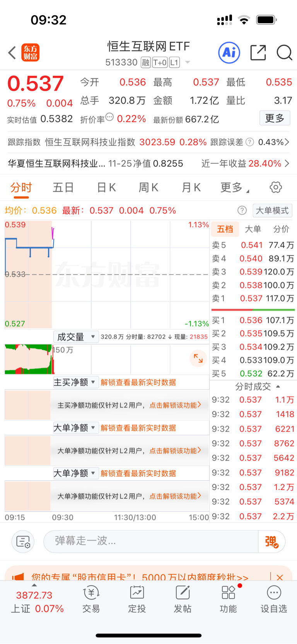
Task: Tap the credit card promo banner text
Action: [x=140, y=577]
